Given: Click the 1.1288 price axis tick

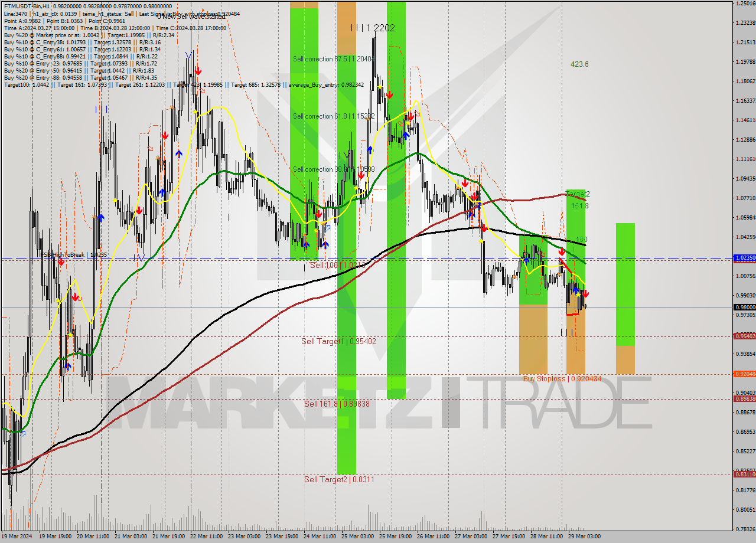Looking at the screenshot, I should tap(745, 140).
